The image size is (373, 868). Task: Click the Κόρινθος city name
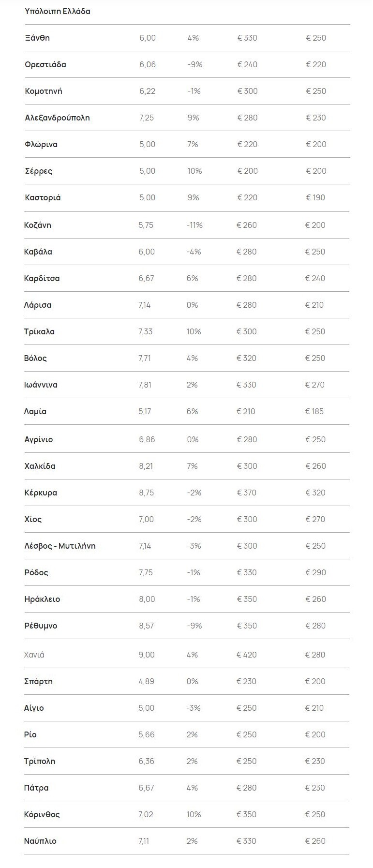coord(42,814)
